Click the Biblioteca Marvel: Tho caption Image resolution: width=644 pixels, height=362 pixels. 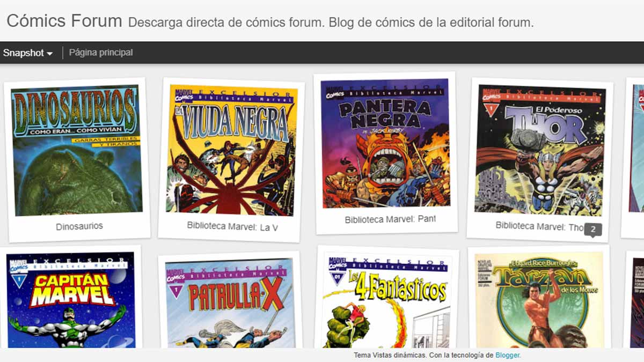point(539,227)
